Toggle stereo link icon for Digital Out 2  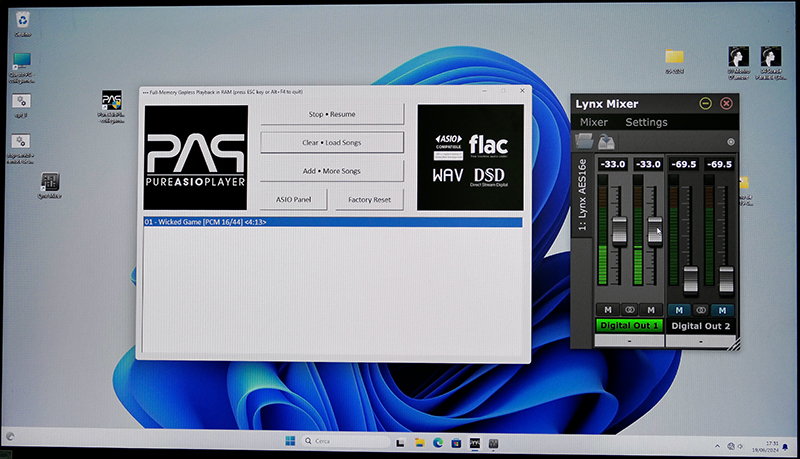701,310
